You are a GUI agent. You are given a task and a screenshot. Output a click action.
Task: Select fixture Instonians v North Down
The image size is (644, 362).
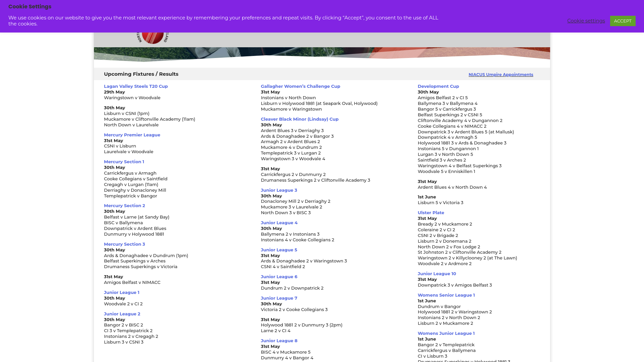(288, 98)
